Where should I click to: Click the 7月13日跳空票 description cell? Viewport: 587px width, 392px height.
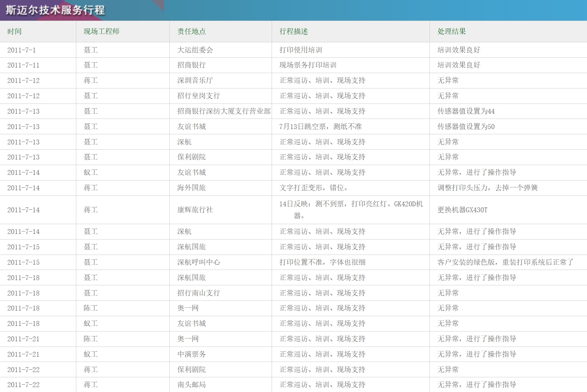(320, 127)
